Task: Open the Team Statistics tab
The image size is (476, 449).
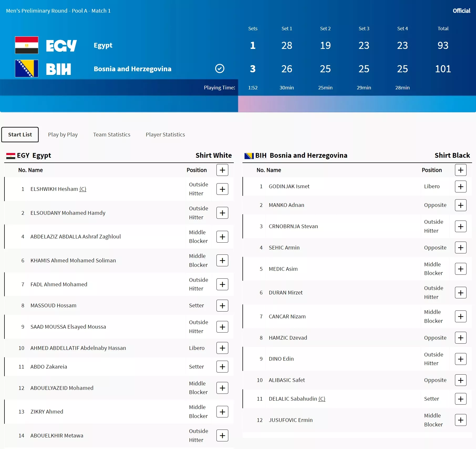Action: (112, 135)
